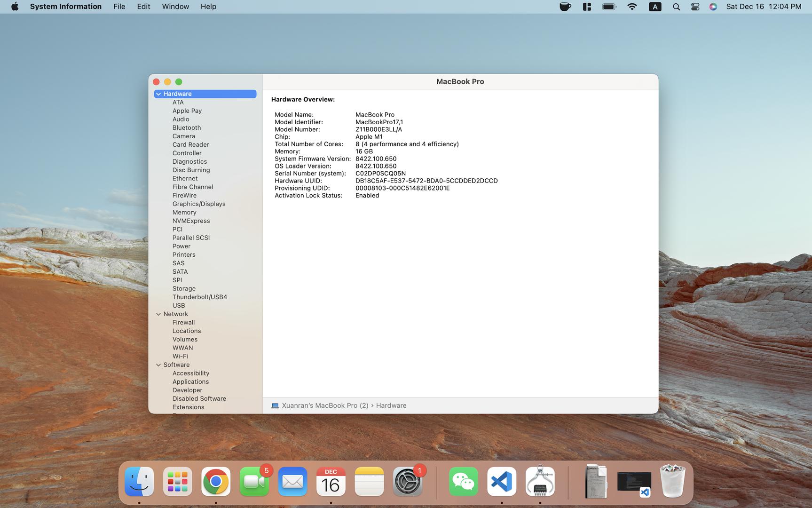
Task: Open Google Chrome from the Dock
Action: pos(216,482)
